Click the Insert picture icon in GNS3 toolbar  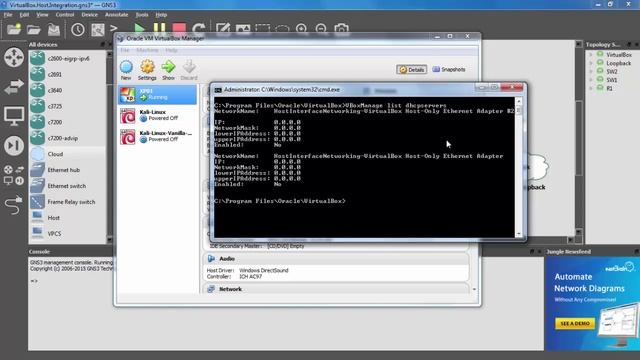coord(243,28)
